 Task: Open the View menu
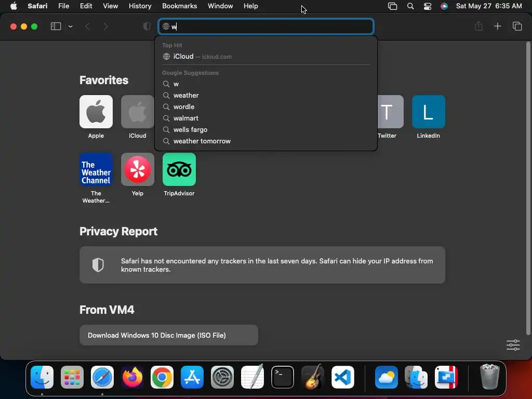click(110, 6)
